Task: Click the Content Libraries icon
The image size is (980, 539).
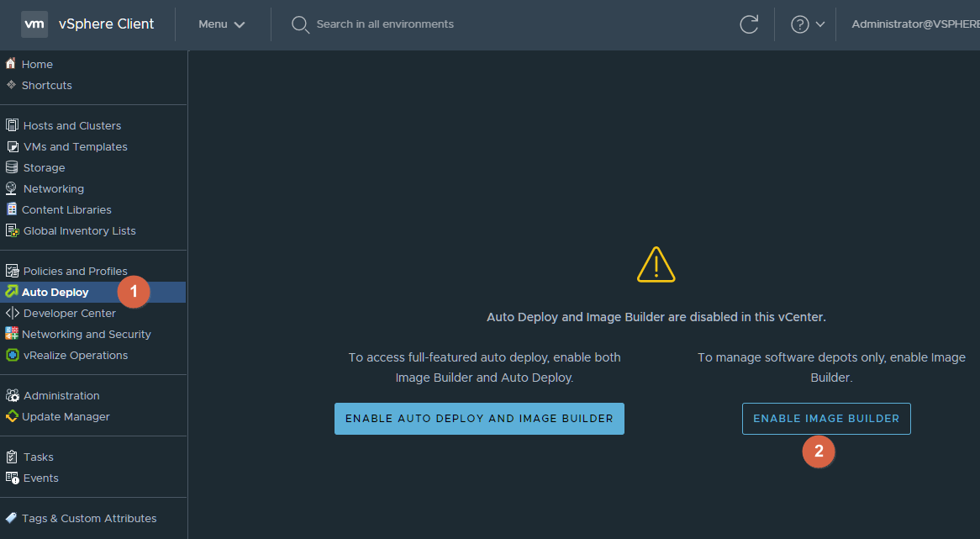Action: (x=12, y=209)
